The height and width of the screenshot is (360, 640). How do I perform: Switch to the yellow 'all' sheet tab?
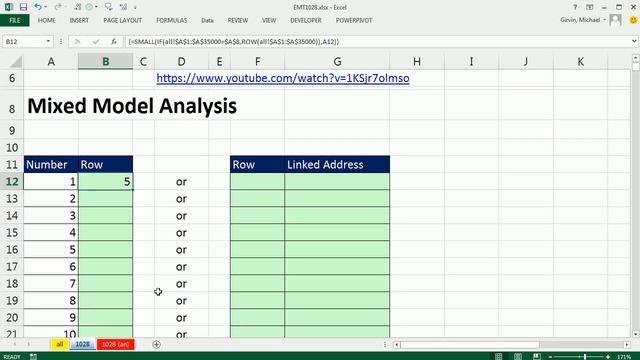60,344
